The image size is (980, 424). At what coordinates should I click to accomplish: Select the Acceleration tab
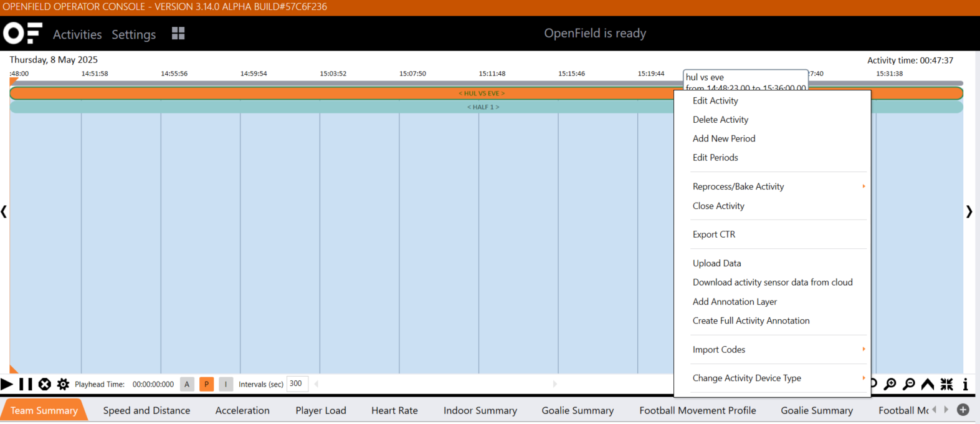click(242, 410)
